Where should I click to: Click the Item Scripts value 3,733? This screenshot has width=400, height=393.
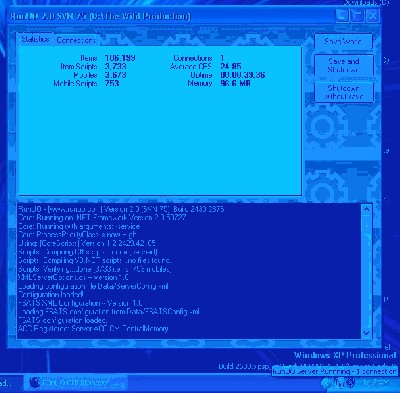(115, 67)
